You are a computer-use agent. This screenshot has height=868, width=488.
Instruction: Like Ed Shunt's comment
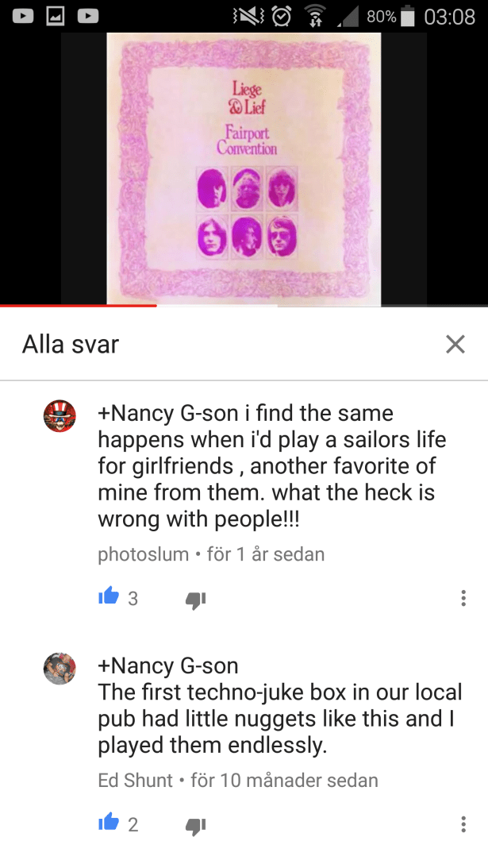109,824
